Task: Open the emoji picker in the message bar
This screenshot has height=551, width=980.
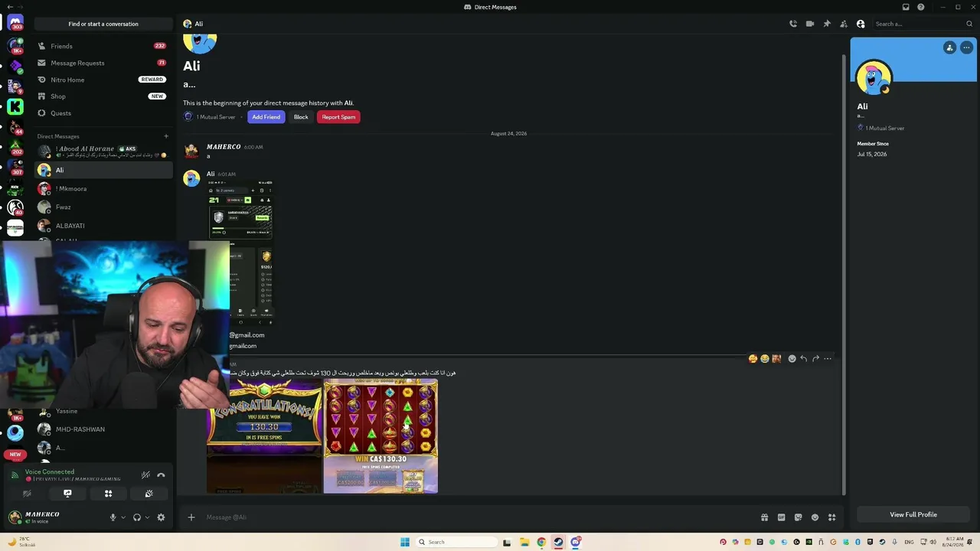Action: [815, 517]
